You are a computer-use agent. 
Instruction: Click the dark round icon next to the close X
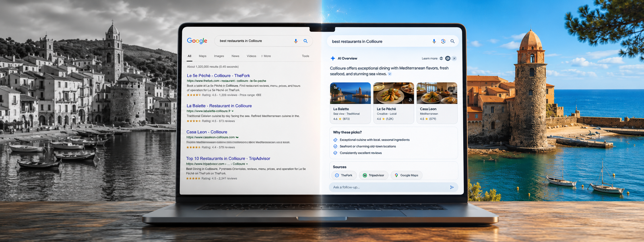[x=448, y=58]
